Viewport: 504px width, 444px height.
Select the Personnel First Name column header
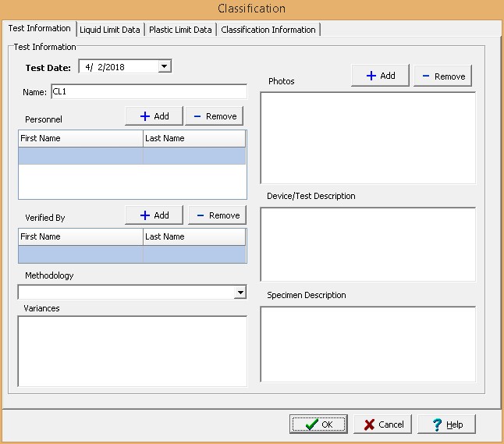[80, 138]
